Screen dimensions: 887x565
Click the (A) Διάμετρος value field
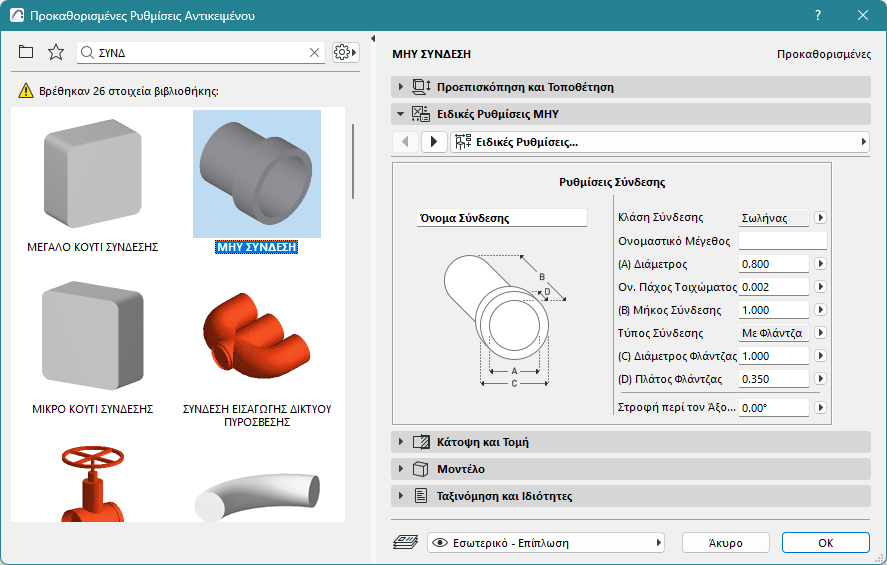pos(773,264)
